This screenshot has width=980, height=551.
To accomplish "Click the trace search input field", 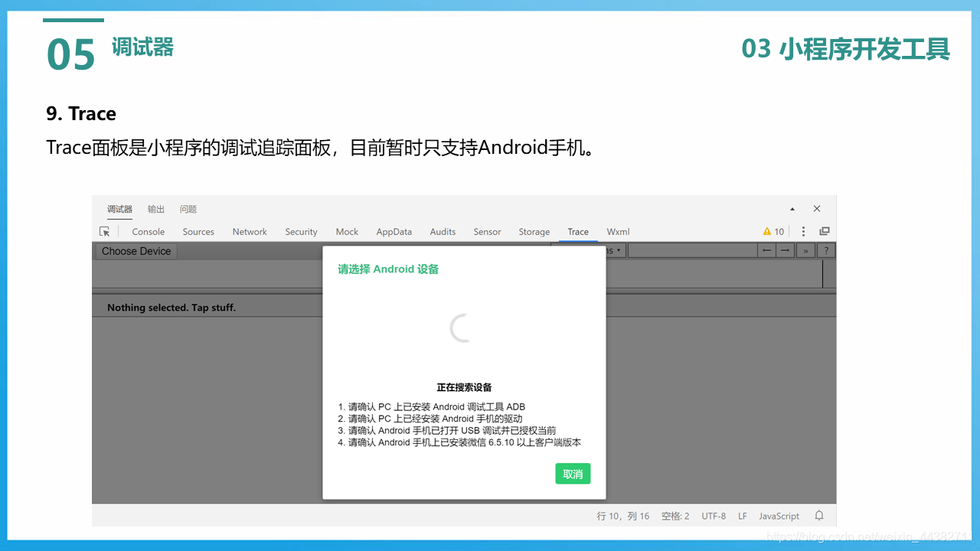I will (x=692, y=250).
